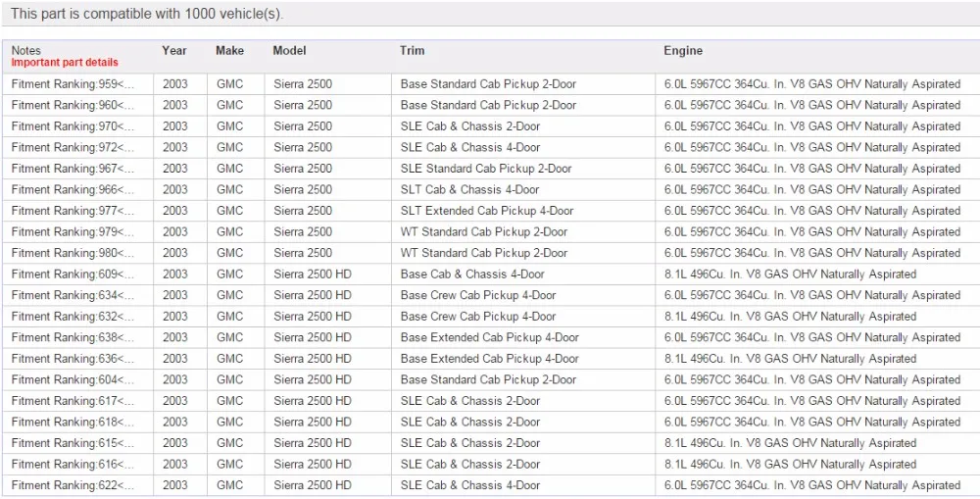Viewport: 980px width, 499px height.
Task: Click '2003' year in ranking 980 row
Action: (x=180, y=253)
